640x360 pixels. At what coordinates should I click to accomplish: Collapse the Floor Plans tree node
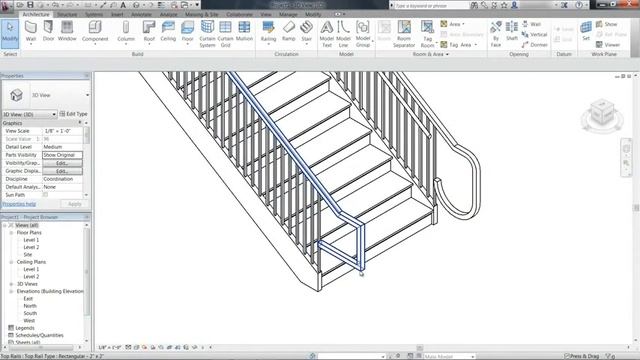[11, 233]
